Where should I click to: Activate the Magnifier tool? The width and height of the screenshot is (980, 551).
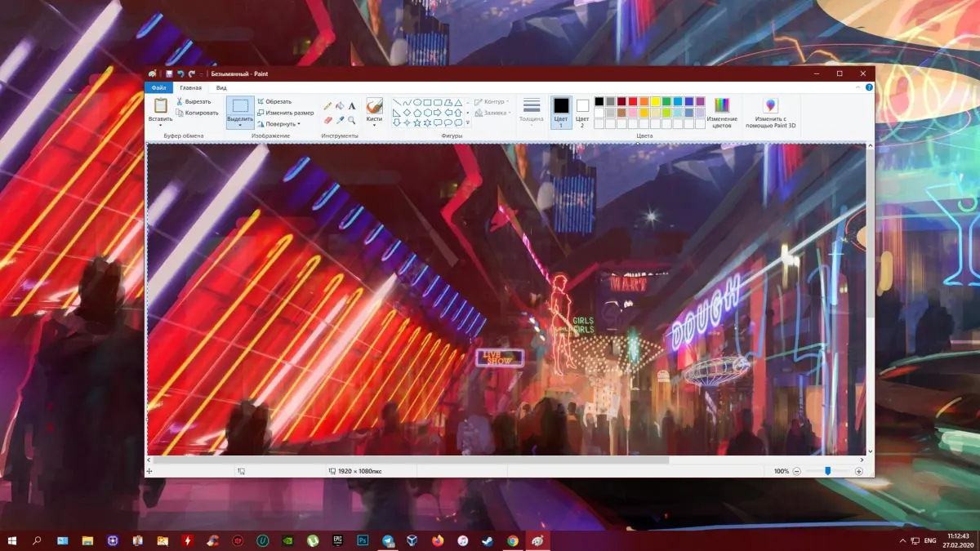[x=352, y=120]
